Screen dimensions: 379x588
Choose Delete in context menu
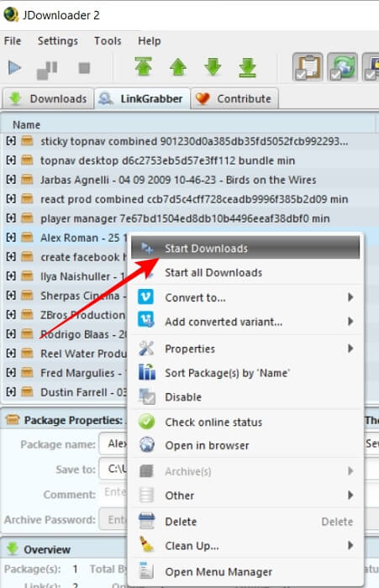tap(245, 522)
